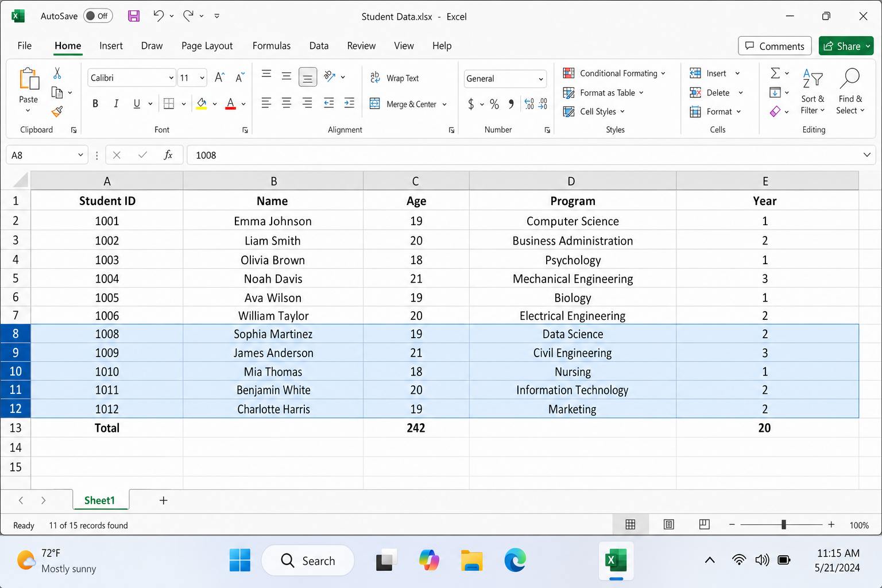The width and height of the screenshot is (882, 588).
Task: Click the Comments button
Action: 775,46
